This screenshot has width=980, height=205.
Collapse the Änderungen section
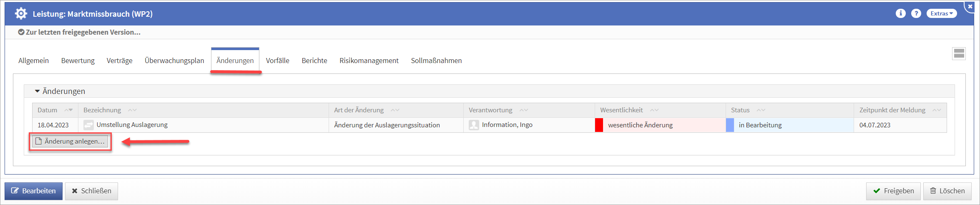point(37,91)
